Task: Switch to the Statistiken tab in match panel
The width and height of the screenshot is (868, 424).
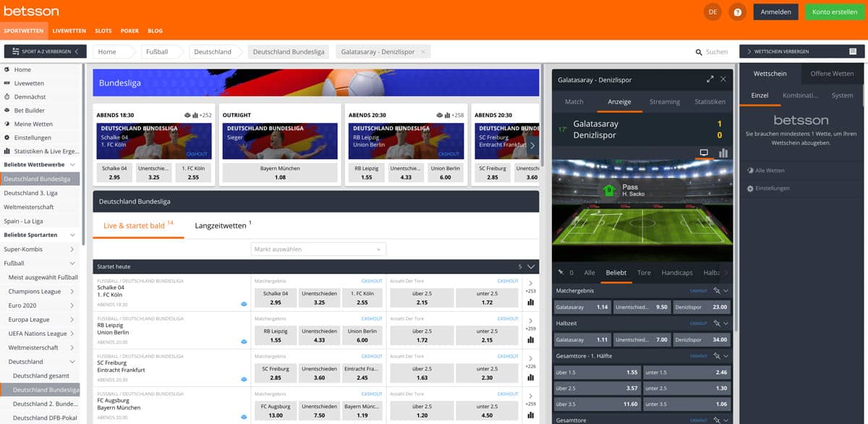Action: (x=710, y=102)
